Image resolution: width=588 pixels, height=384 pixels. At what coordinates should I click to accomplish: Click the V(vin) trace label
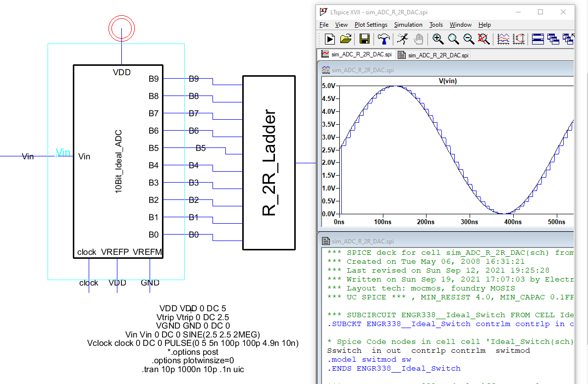click(x=447, y=81)
